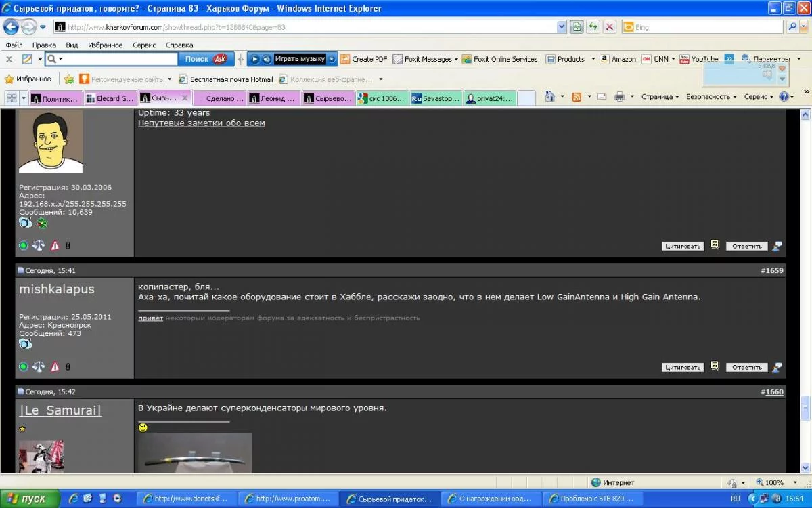Image resolution: width=812 pixels, height=508 pixels.
Task: Click the Ask search button 'Поиск'
Action: [206, 59]
